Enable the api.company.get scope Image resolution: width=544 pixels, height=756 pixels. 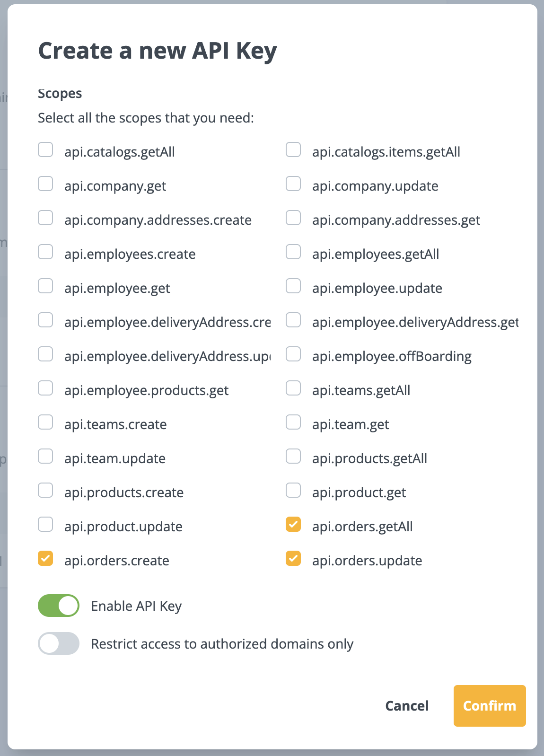click(x=45, y=184)
